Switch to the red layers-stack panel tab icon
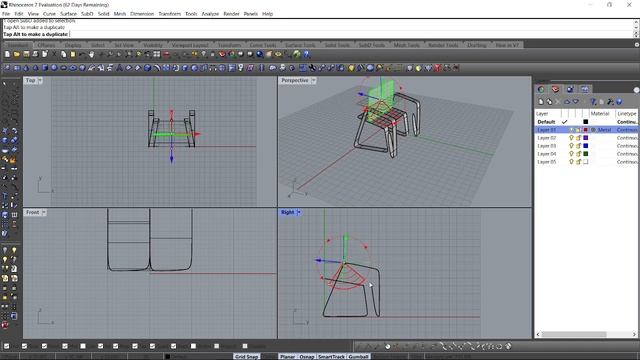The height and width of the screenshot is (360, 640). 556,89
